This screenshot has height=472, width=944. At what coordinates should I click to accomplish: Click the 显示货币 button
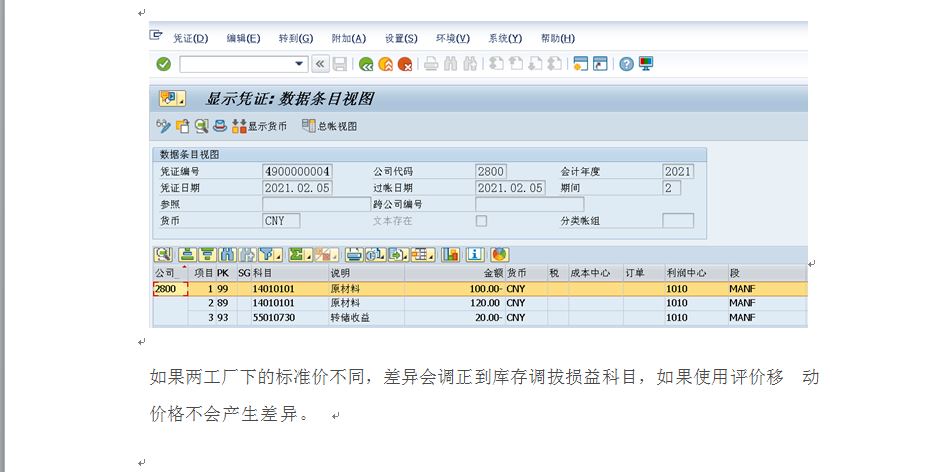click(259, 126)
